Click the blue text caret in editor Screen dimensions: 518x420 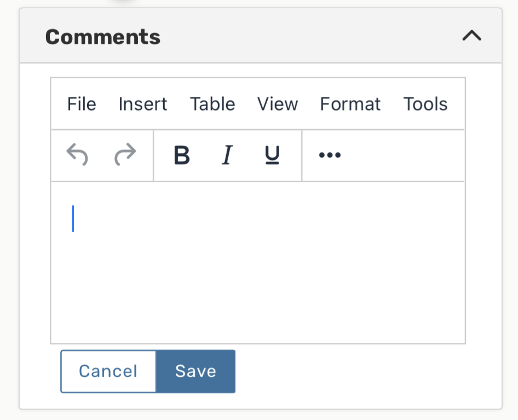(73, 218)
